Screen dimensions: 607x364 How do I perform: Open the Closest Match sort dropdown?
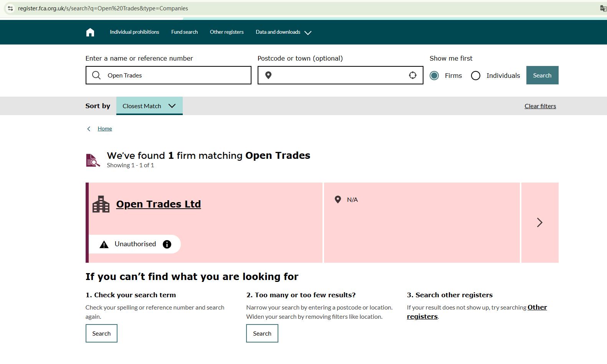[149, 106]
